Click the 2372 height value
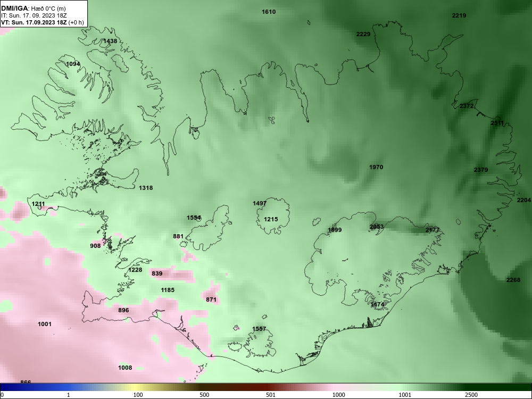Viewport: 532px width, 399px height. coord(467,106)
